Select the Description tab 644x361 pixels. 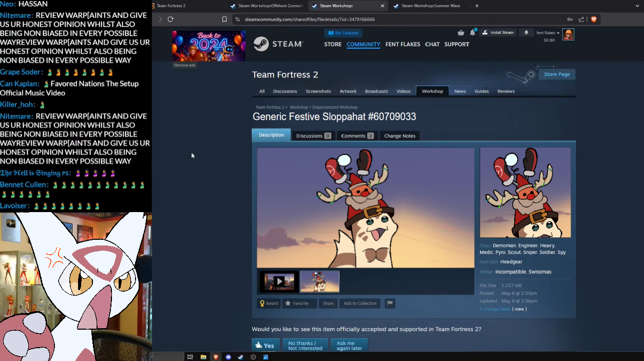click(272, 135)
